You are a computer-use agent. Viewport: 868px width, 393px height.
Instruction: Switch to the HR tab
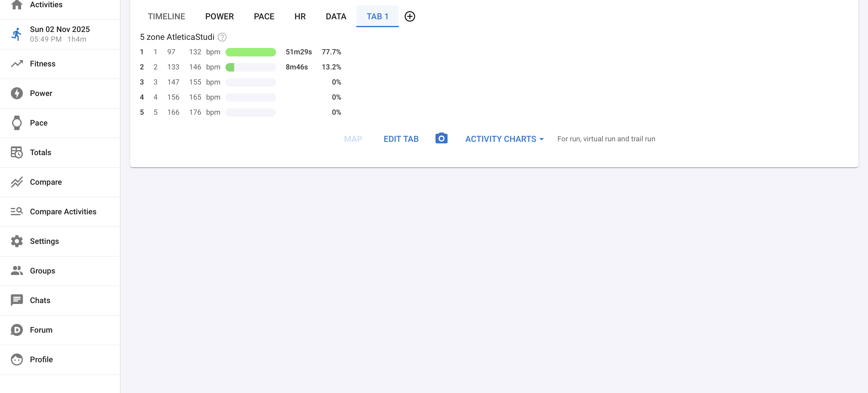[x=300, y=16]
